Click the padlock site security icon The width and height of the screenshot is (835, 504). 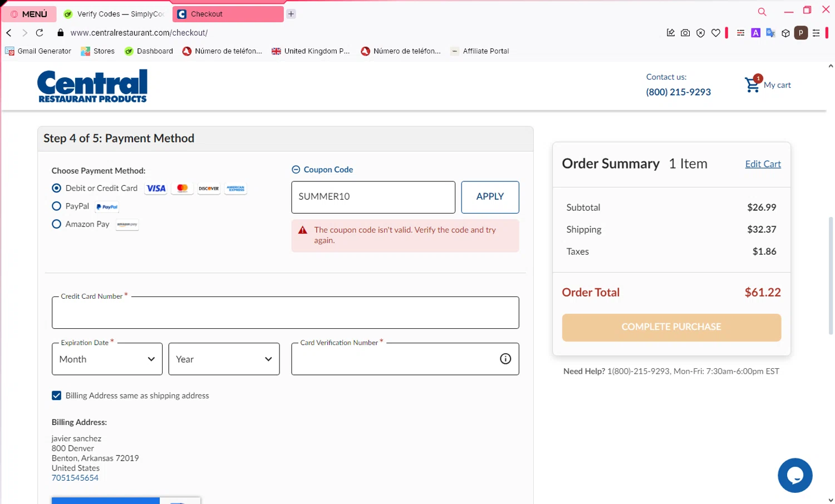pos(61,33)
